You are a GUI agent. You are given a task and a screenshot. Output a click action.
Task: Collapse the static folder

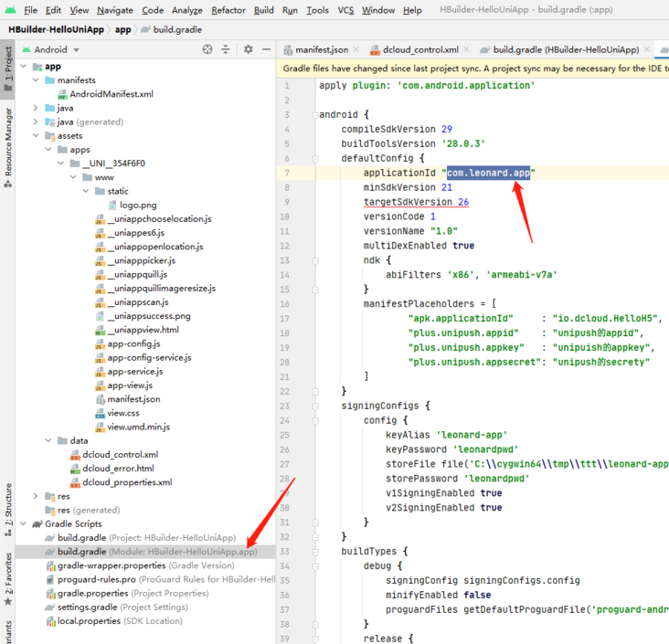click(x=86, y=191)
